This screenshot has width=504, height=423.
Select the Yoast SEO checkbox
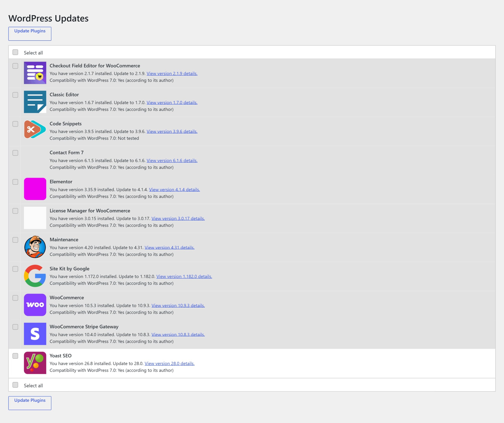pos(15,356)
